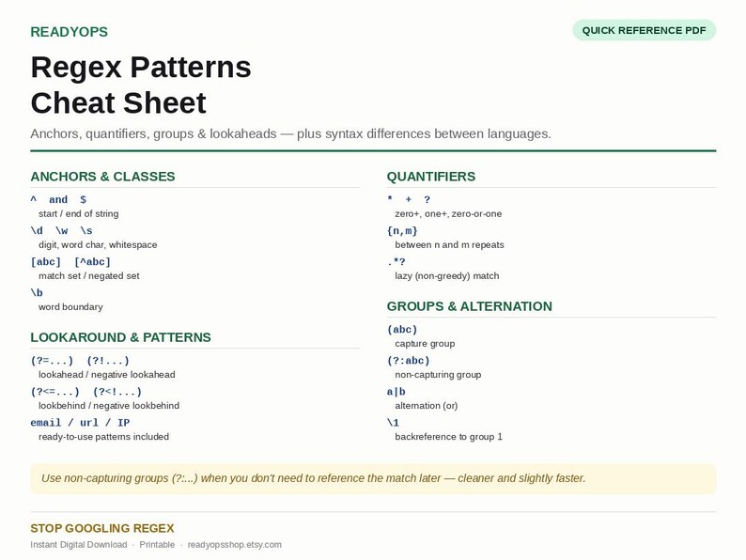This screenshot has width=746, height=560.
Task: Click the GROUPS & ALTERNATION heading
Action: point(470,306)
